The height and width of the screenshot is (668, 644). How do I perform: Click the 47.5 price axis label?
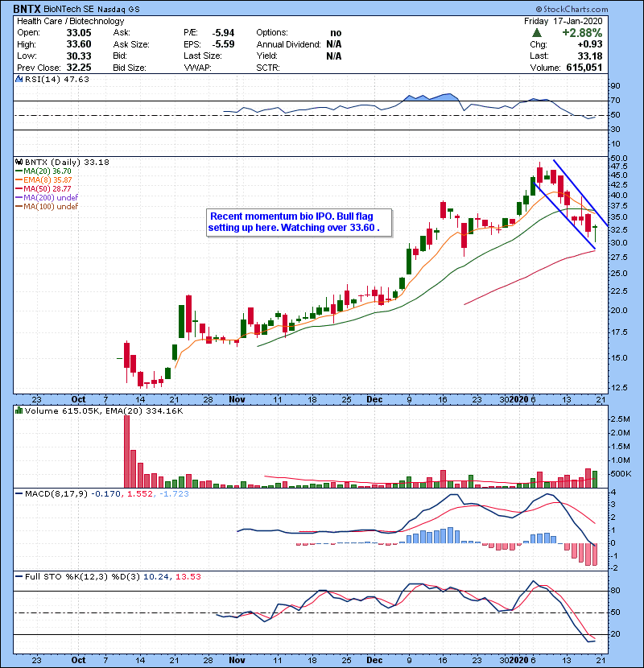tap(618, 166)
